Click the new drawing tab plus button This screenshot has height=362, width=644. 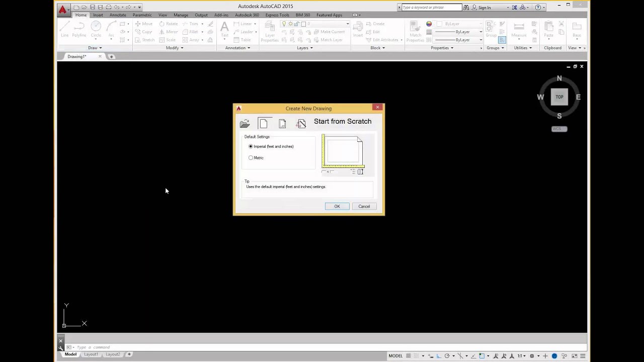coord(111,57)
